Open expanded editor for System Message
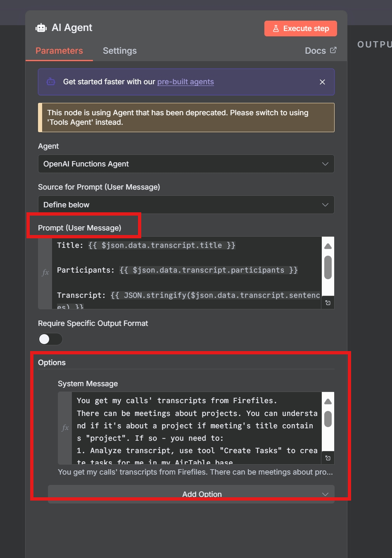This screenshot has height=558, width=392. click(x=328, y=458)
